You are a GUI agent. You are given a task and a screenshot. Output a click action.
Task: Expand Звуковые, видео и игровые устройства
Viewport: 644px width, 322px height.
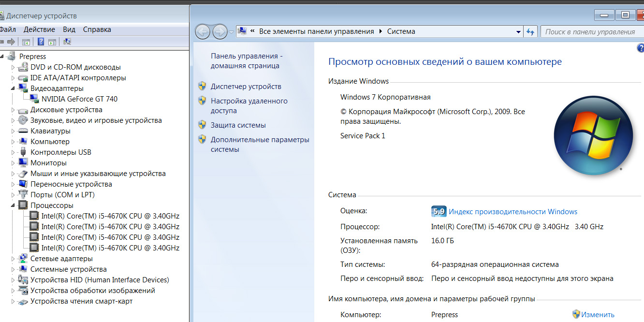tap(13, 120)
